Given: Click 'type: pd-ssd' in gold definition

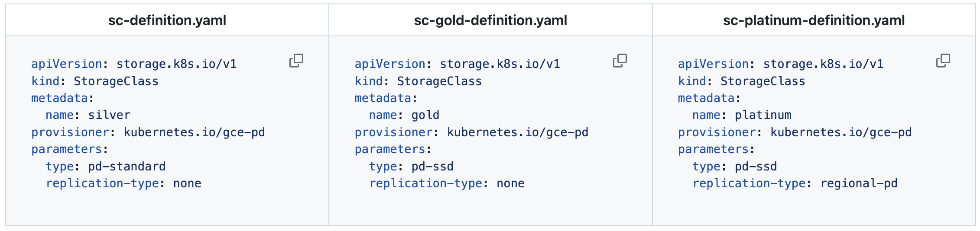Looking at the screenshot, I should [411, 167].
